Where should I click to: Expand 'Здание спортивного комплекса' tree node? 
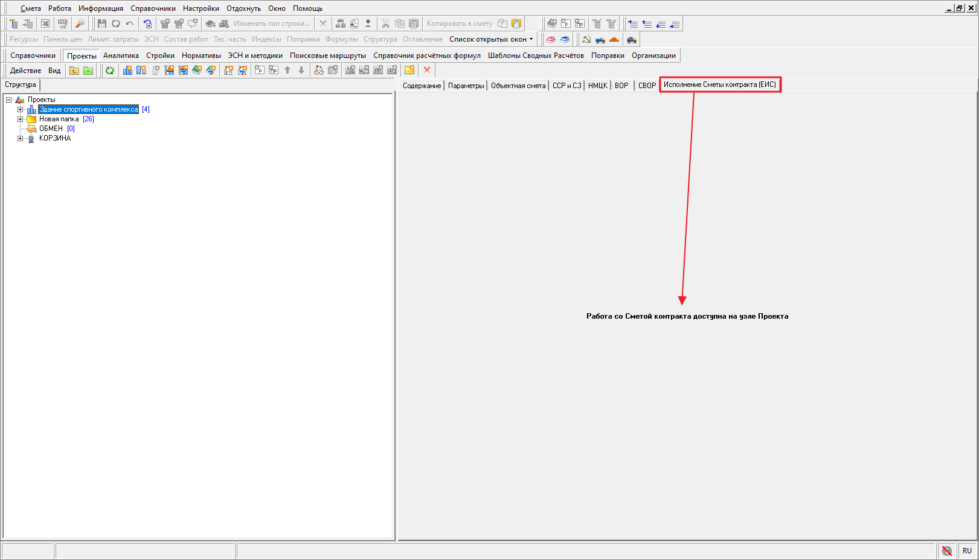click(20, 109)
